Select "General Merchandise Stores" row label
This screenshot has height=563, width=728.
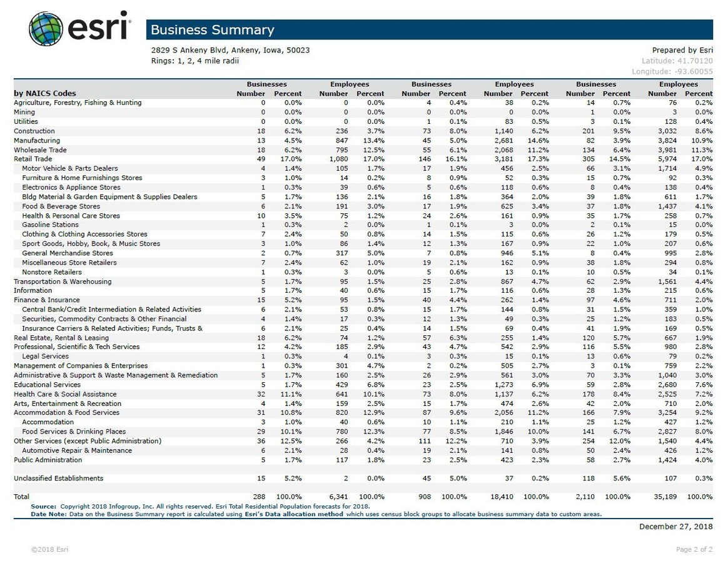point(68,253)
